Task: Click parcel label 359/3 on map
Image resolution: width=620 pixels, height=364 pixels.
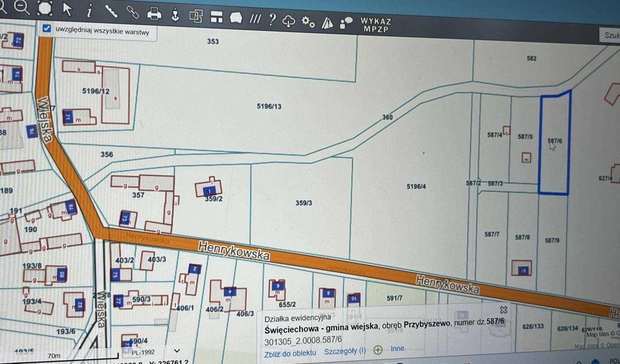Action: pos(303,203)
